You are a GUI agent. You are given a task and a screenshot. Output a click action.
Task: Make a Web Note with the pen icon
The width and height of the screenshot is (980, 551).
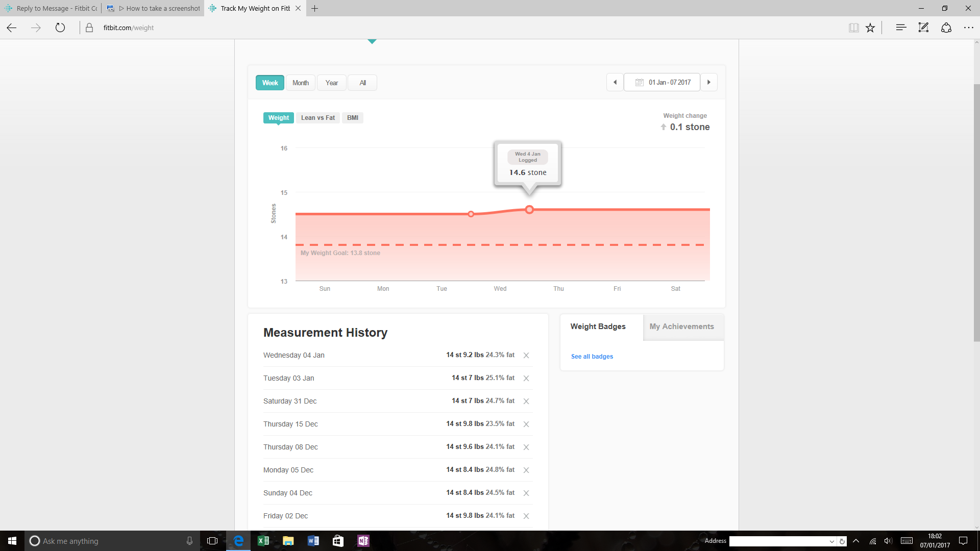tap(923, 28)
